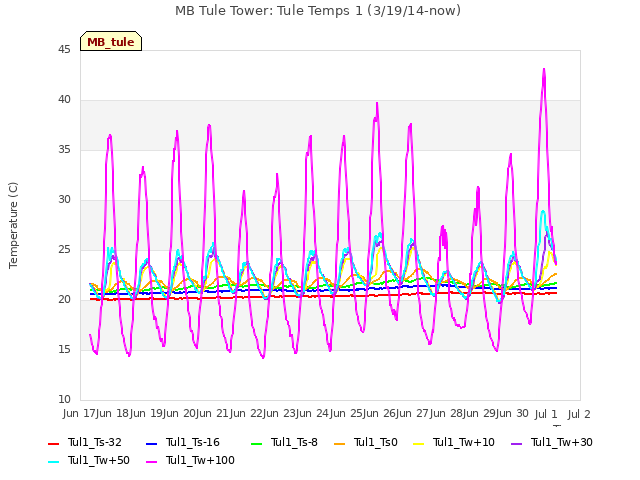Select the Tul1_Ts0 legend label
640x480 pixels.
coord(376,442)
